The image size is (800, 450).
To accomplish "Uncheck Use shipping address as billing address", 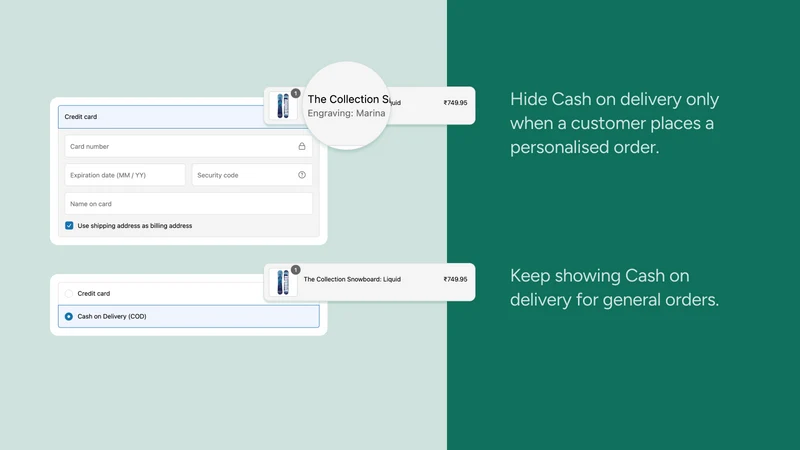I will click(x=69, y=226).
